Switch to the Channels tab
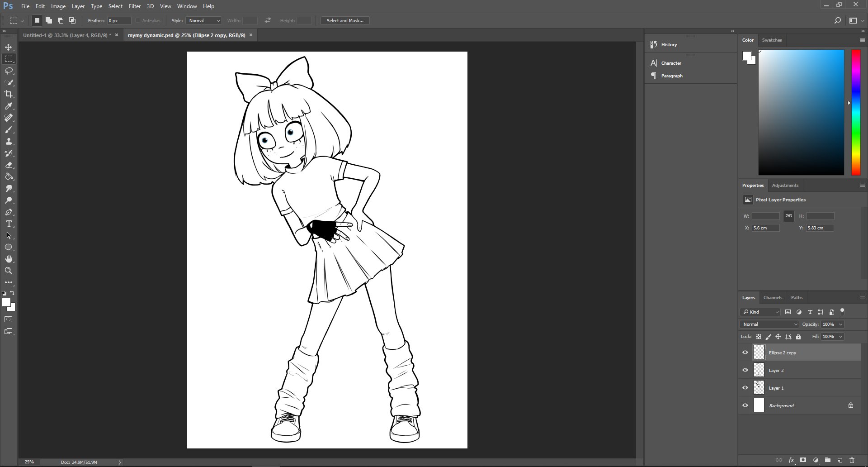The width and height of the screenshot is (868, 467). coord(772,298)
